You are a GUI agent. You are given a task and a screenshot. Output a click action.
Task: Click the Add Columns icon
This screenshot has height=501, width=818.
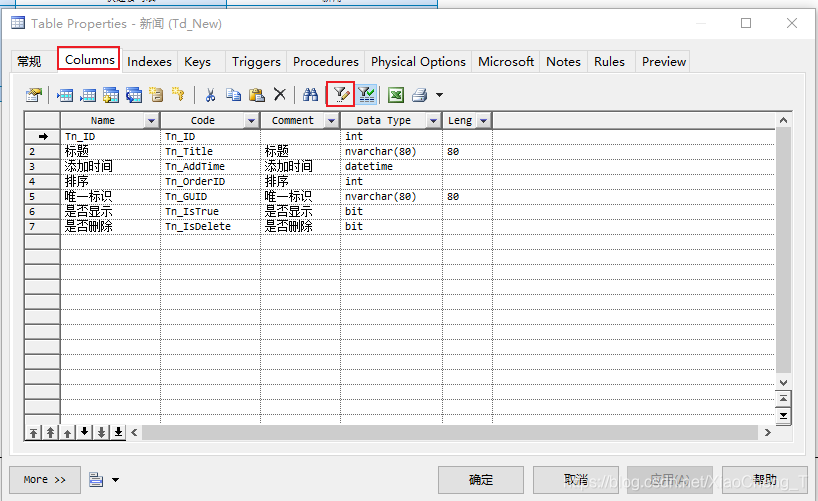tap(111, 94)
